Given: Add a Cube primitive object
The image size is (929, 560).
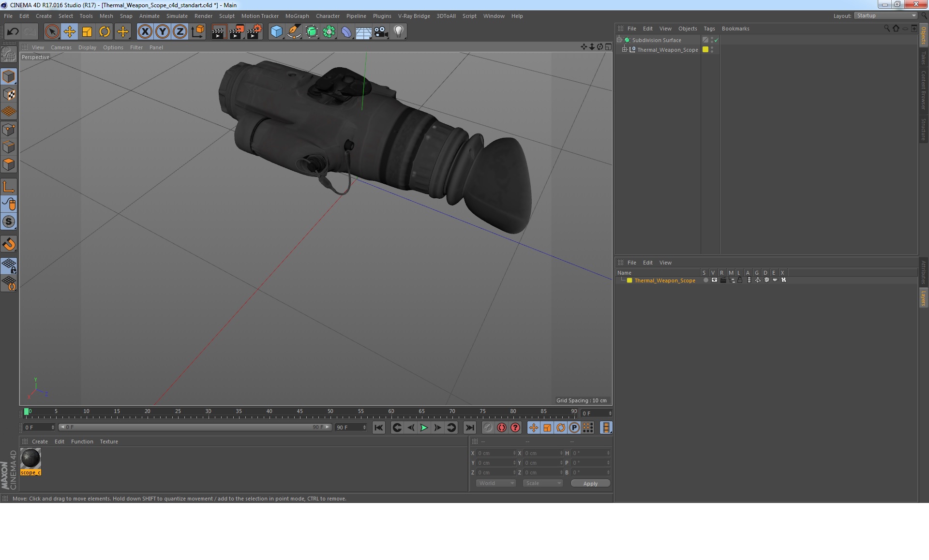Looking at the screenshot, I should (276, 32).
